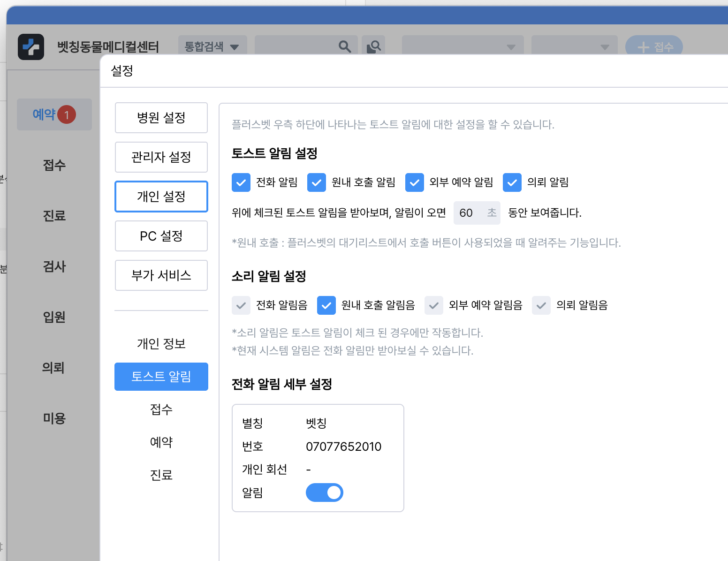
Task: Uncheck the 원내 호출 알림 checkbox
Action: [317, 182]
